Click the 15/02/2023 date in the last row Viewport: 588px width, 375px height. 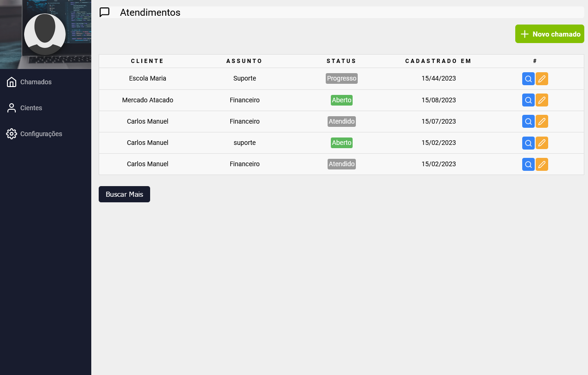tap(438, 164)
